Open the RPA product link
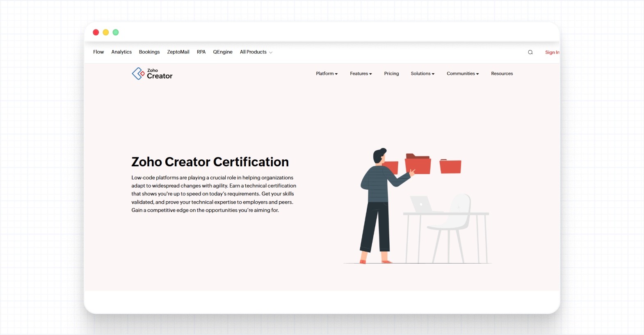Viewport: 644px width, 335px height. (201, 52)
